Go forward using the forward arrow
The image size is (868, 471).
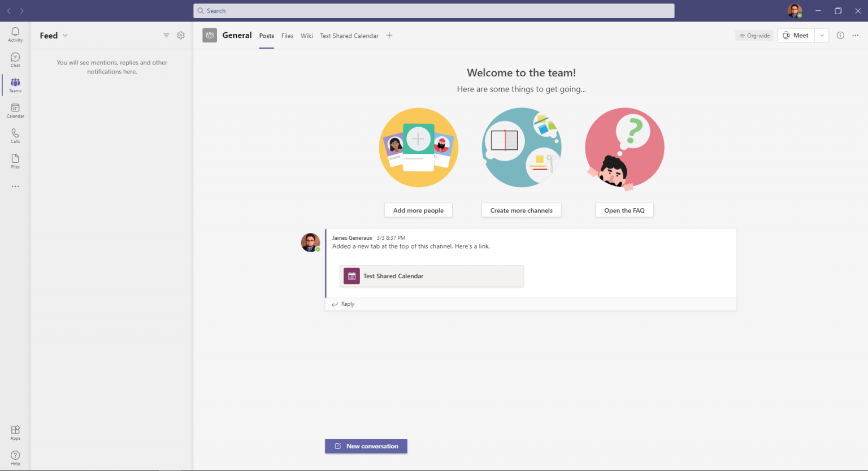22,11
